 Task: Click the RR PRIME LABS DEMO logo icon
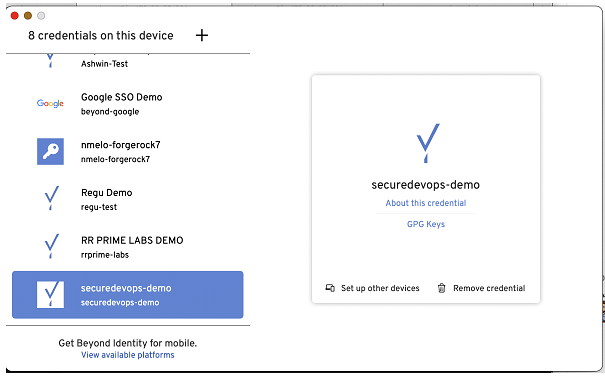point(51,246)
